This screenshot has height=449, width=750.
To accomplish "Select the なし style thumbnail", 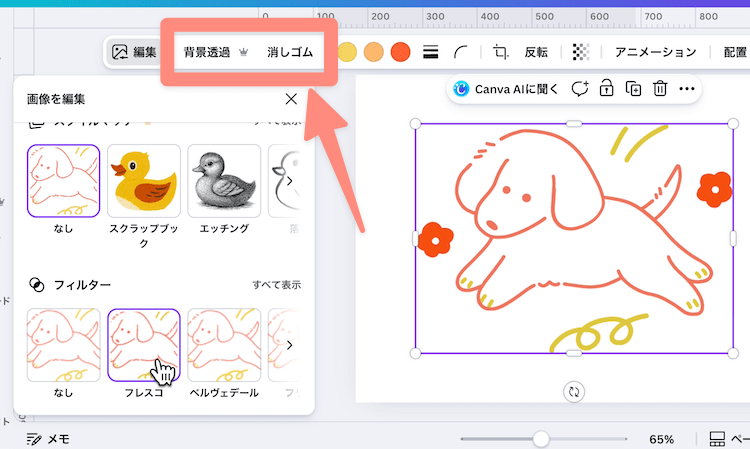I will (x=63, y=181).
